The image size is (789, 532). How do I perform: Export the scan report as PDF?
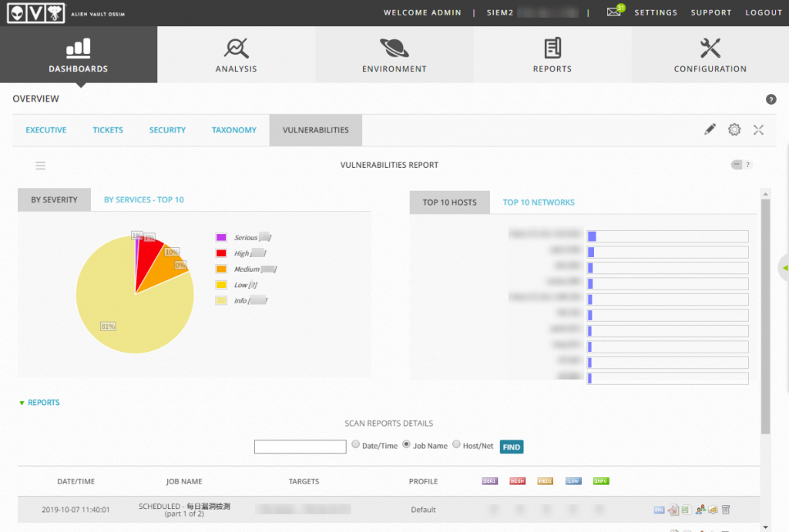[673, 510]
